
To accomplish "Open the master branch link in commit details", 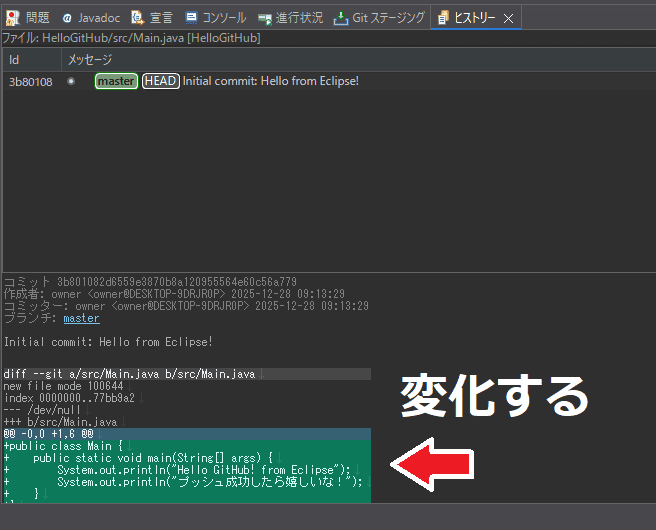I will coord(81,318).
